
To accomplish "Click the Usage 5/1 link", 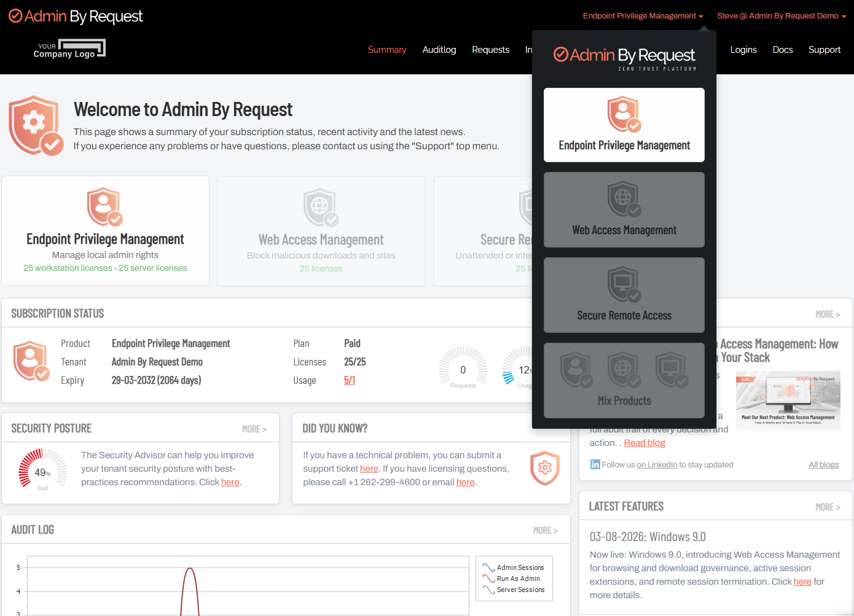I will (x=350, y=380).
